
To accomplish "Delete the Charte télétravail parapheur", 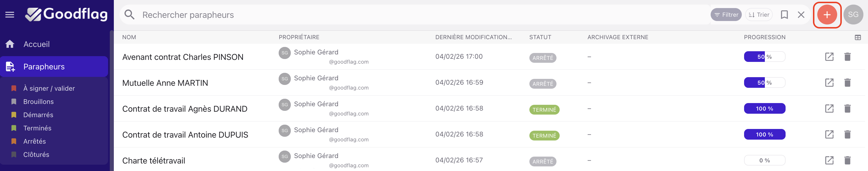I will (847, 160).
